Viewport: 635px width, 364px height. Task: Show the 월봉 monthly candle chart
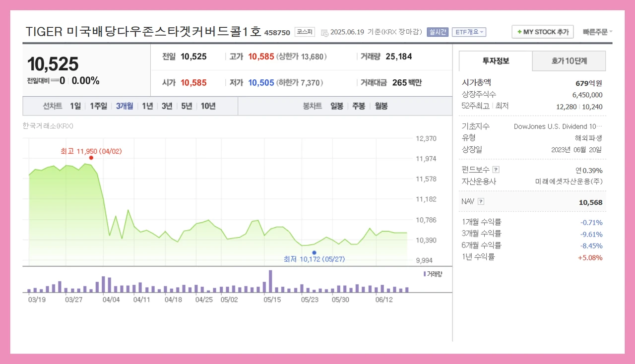pos(381,106)
